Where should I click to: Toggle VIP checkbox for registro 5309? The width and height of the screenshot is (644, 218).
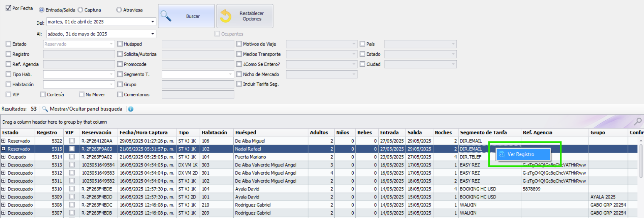(72, 197)
